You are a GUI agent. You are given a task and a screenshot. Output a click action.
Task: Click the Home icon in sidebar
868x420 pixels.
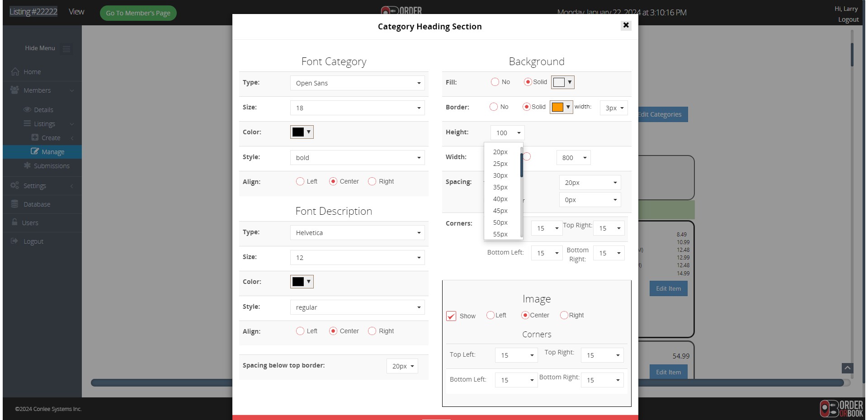click(x=15, y=72)
